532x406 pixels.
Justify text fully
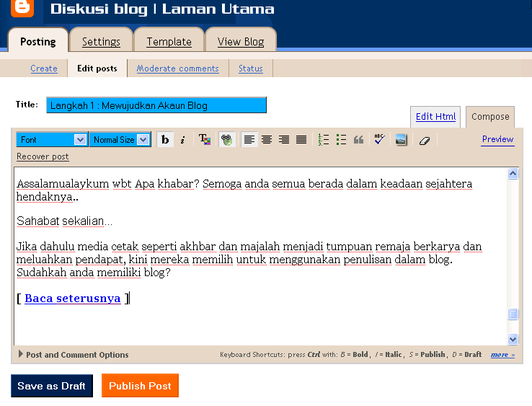301,139
